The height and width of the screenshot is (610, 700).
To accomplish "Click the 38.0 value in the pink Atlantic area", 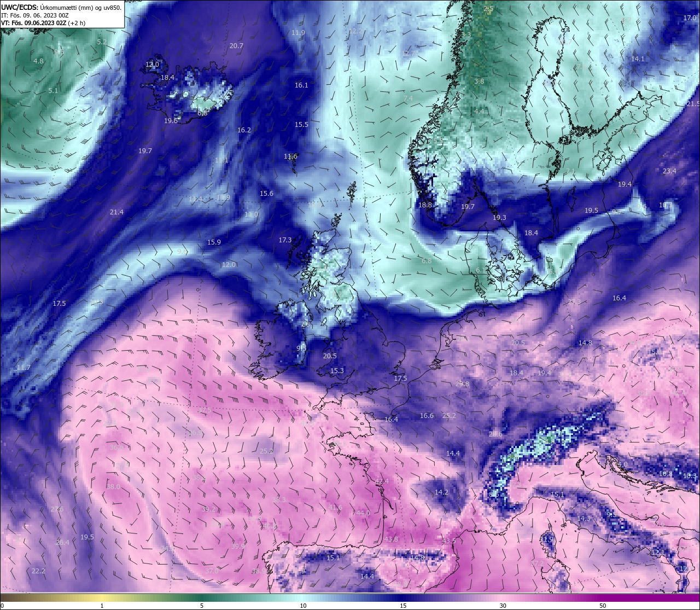I will 113,487.
